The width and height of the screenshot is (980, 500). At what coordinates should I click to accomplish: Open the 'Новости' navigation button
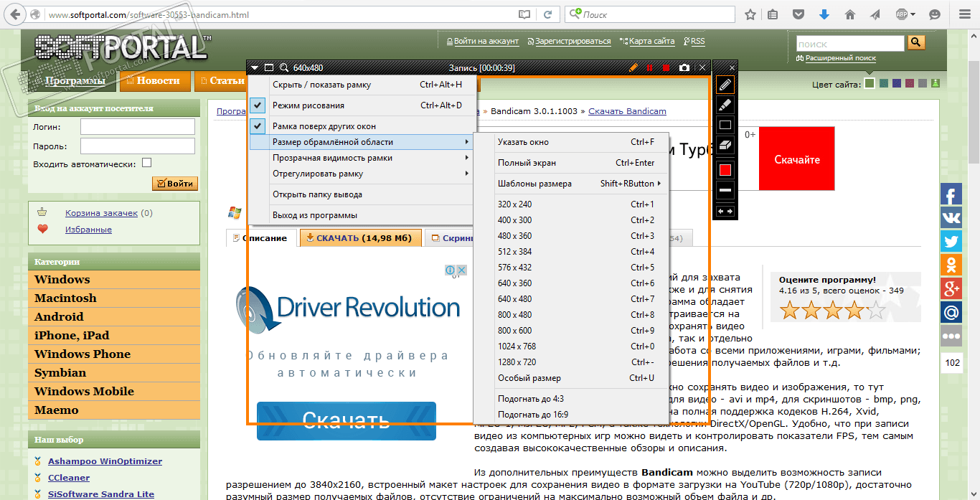click(x=156, y=81)
